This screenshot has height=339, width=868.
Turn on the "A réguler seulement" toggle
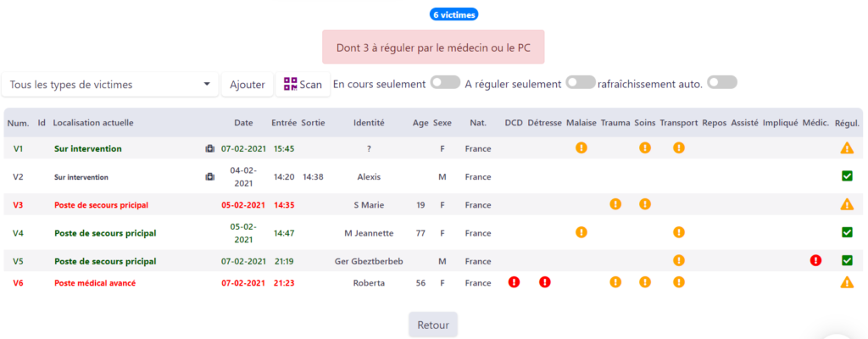[581, 82]
